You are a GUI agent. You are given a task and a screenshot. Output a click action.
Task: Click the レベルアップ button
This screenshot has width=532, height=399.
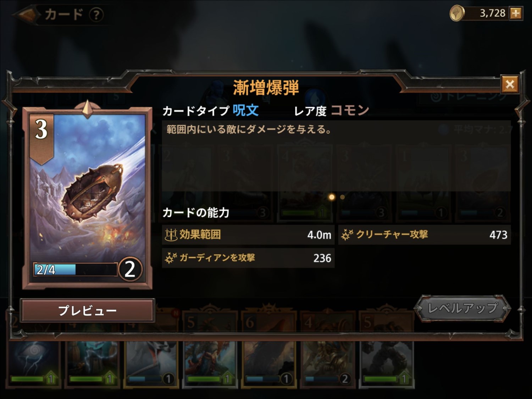[462, 308]
